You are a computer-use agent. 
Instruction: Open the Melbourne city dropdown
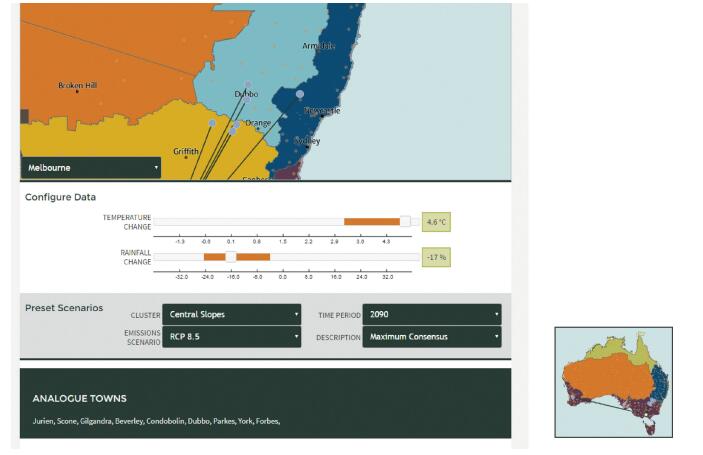tap(90, 168)
